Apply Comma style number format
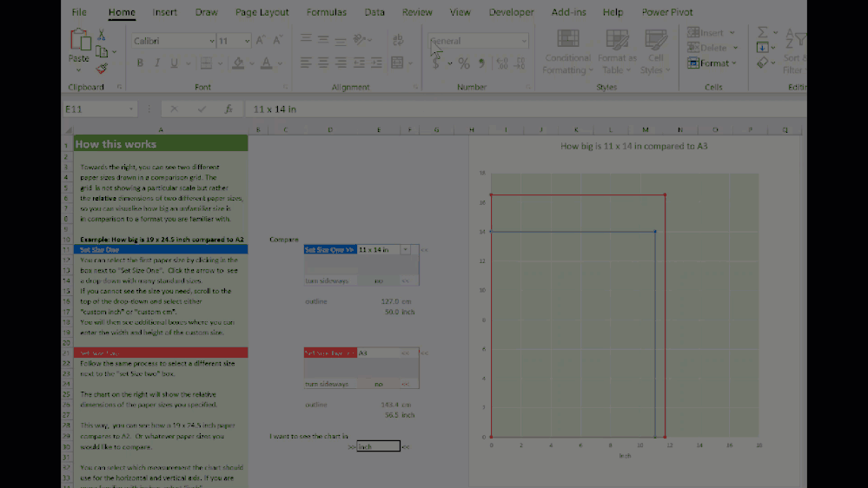 [x=481, y=63]
